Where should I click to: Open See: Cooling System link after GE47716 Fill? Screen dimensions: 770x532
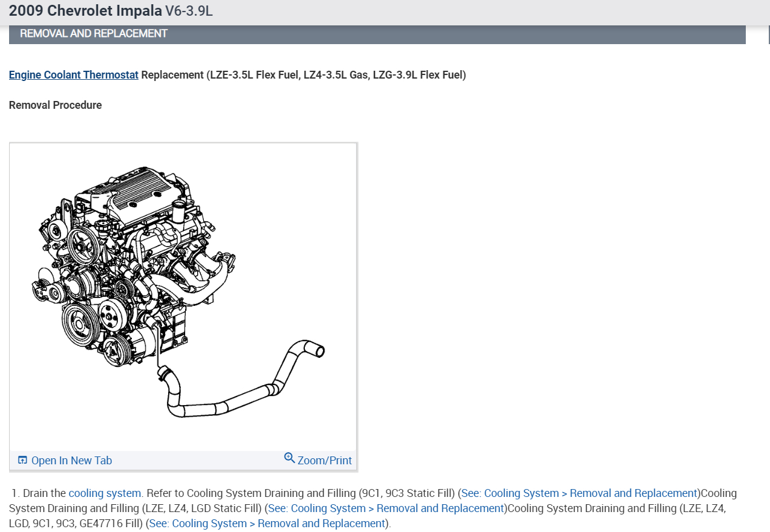267,524
